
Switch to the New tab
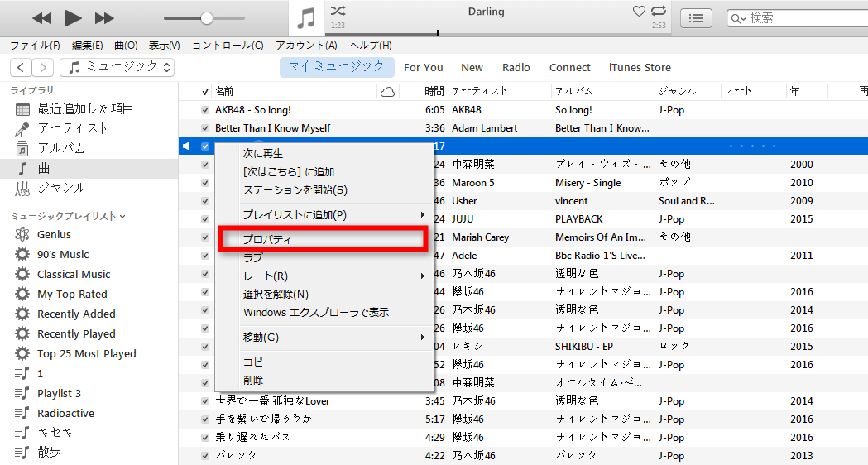pyautogui.click(x=472, y=68)
